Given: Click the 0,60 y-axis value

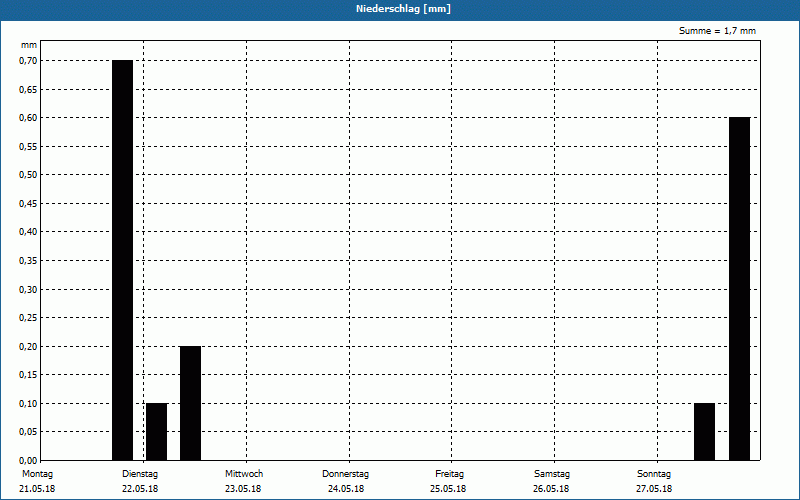Looking at the screenshot, I should 28,118.
